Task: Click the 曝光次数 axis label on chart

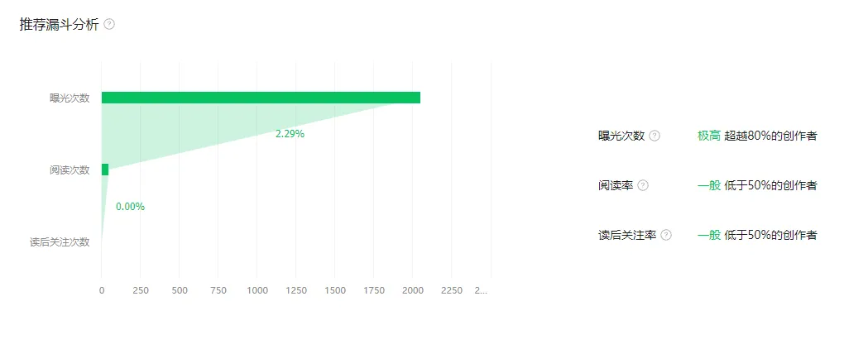Action: pyautogui.click(x=70, y=98)
